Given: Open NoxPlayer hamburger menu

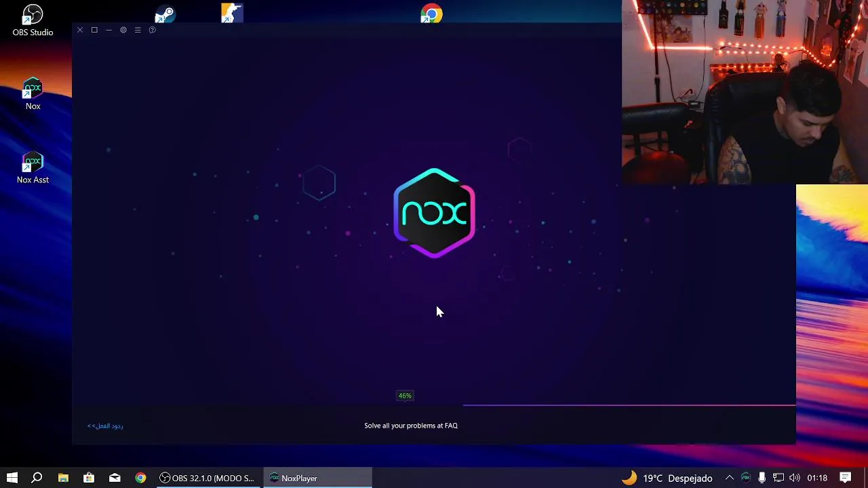Looking at the screenshot, I should coord(138,30).
